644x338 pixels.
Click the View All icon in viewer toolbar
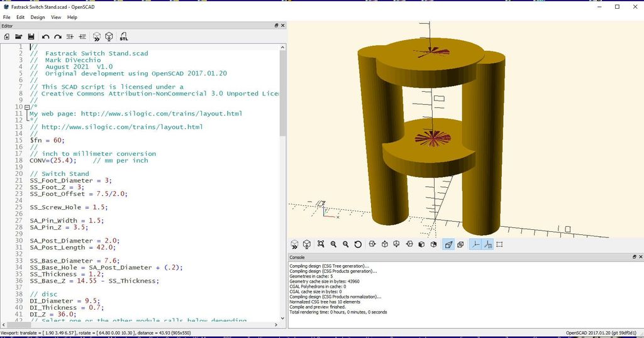(321, 244)
